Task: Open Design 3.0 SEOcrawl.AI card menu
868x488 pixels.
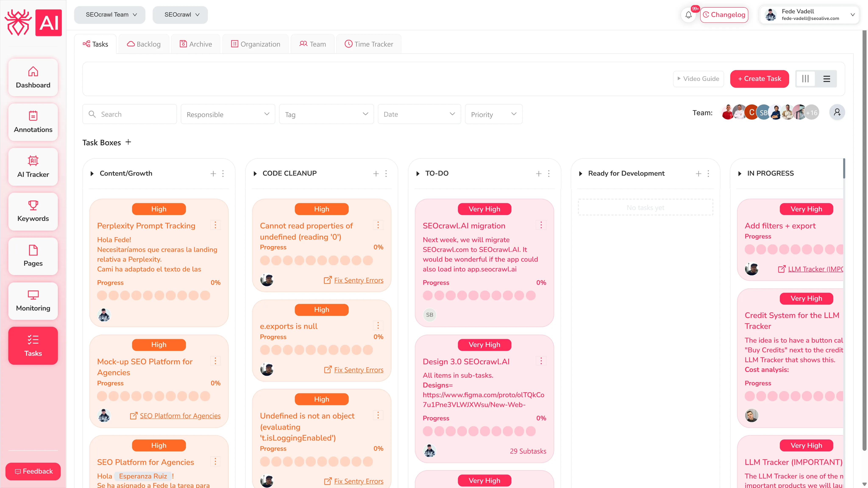Action: (541, 361)
